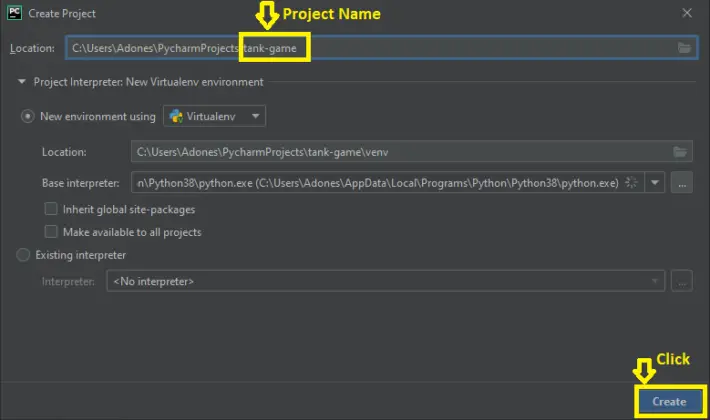710x420 pixels.
Task: Enable Inherit global site-packages checkbox
Action: [51, 209]
